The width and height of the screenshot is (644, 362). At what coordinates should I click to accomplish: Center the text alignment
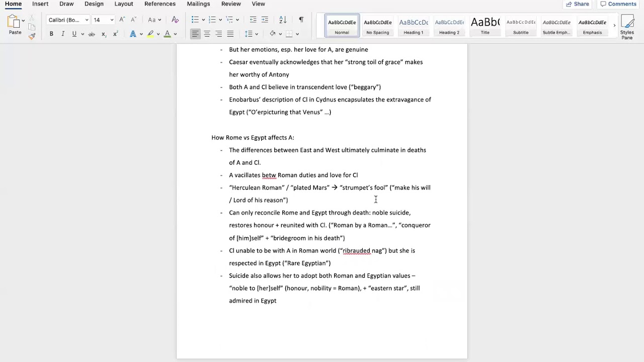click(207, 34)
